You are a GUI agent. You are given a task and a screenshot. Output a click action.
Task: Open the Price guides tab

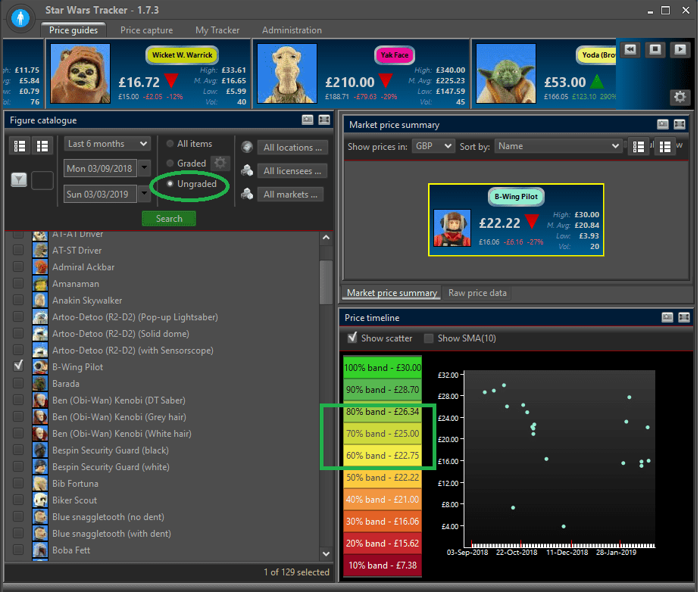(73, 30)
